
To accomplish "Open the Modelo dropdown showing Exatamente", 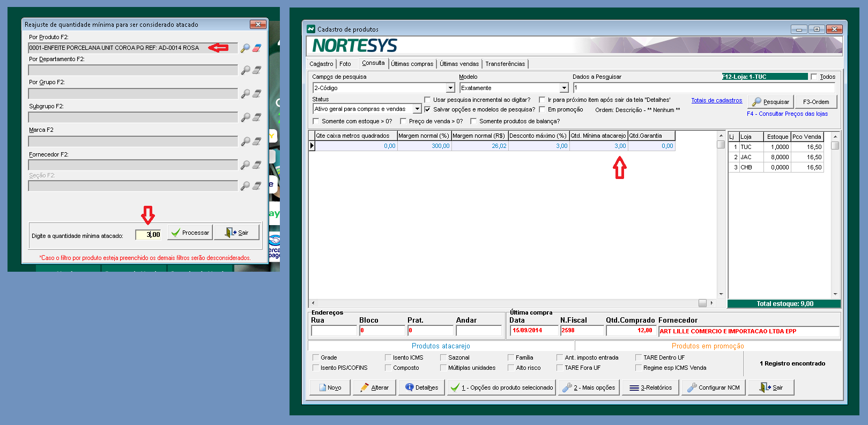I will tap(564, 88).
